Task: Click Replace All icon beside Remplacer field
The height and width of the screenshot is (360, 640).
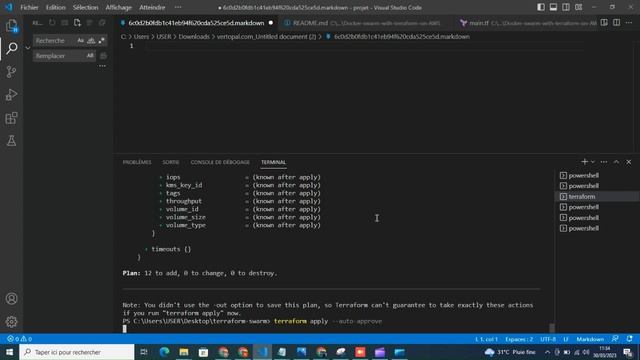Action: pyautogui.click(x=103, y=56)
